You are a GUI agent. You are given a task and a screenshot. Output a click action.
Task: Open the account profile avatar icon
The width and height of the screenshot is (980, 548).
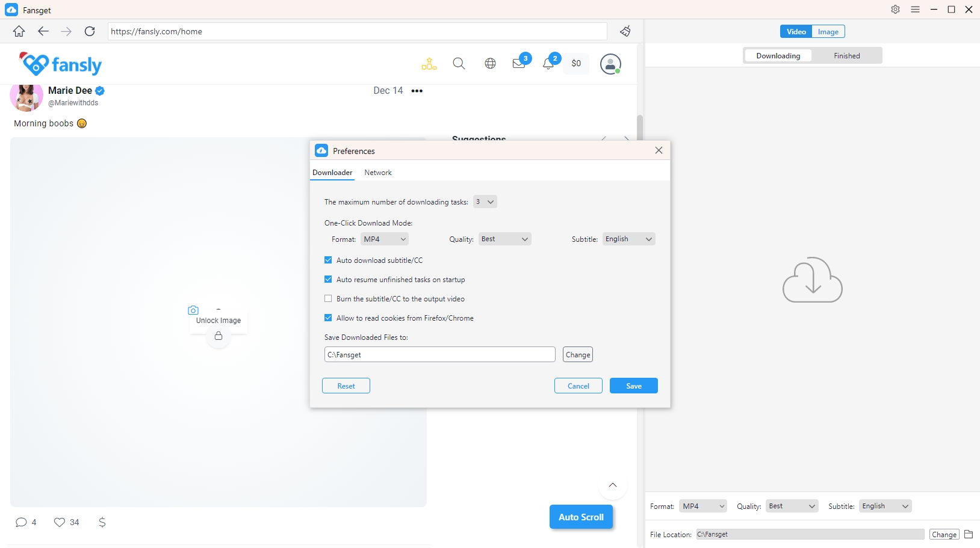tap(610, 64)
